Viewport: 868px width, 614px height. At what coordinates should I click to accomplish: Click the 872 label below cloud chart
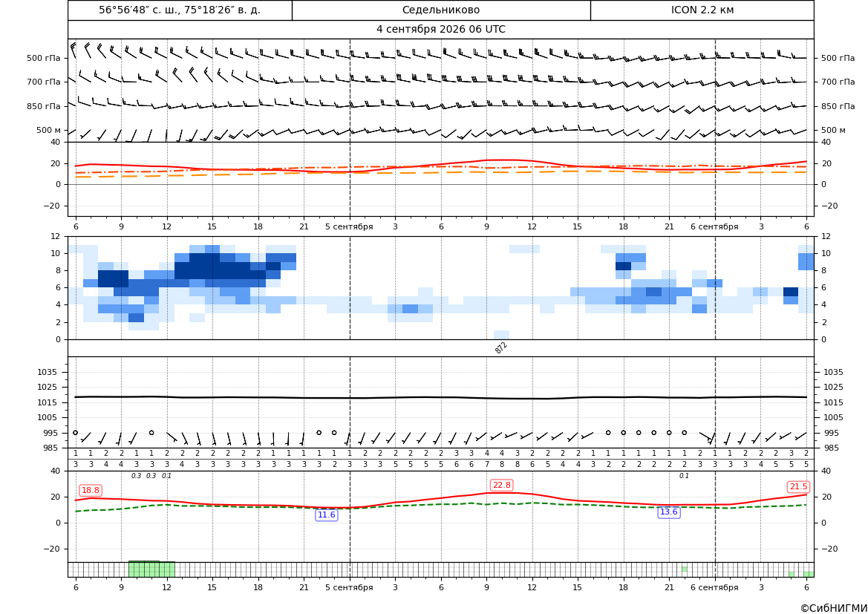click(501, 347)
